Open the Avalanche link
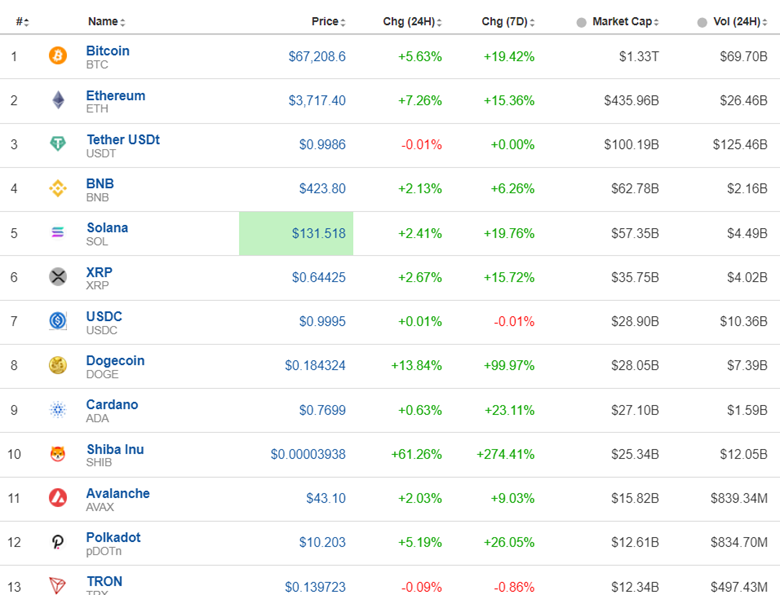Image resolution: width=780 pixels, height=595 pixels. [118, 493]
